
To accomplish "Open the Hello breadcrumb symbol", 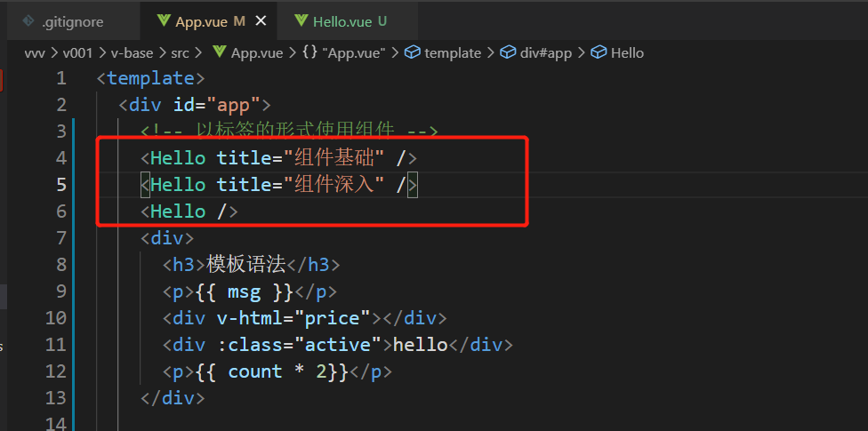I will point(627,53).
